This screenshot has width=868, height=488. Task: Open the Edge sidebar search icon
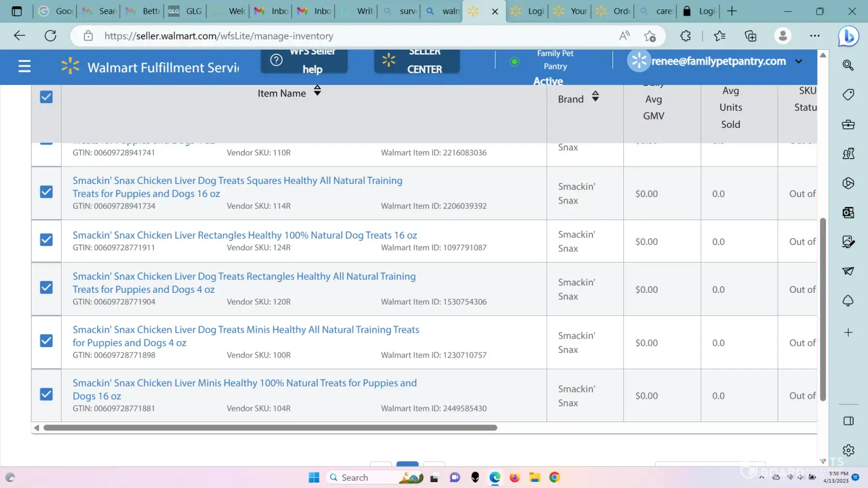(848, 65)
